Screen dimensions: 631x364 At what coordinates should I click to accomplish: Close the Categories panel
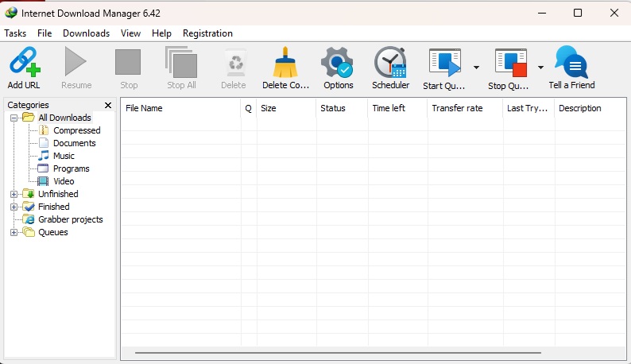[x=108, y=105]
